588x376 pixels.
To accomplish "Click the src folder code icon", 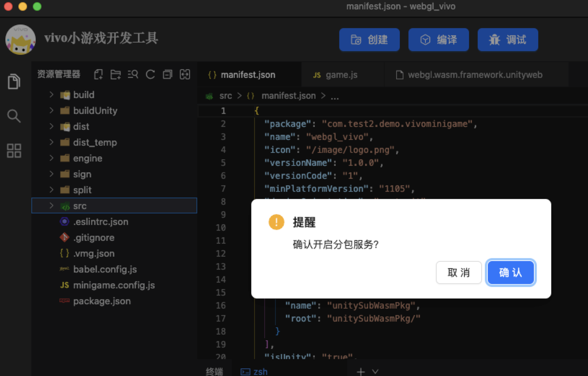I will coord(65,206).
